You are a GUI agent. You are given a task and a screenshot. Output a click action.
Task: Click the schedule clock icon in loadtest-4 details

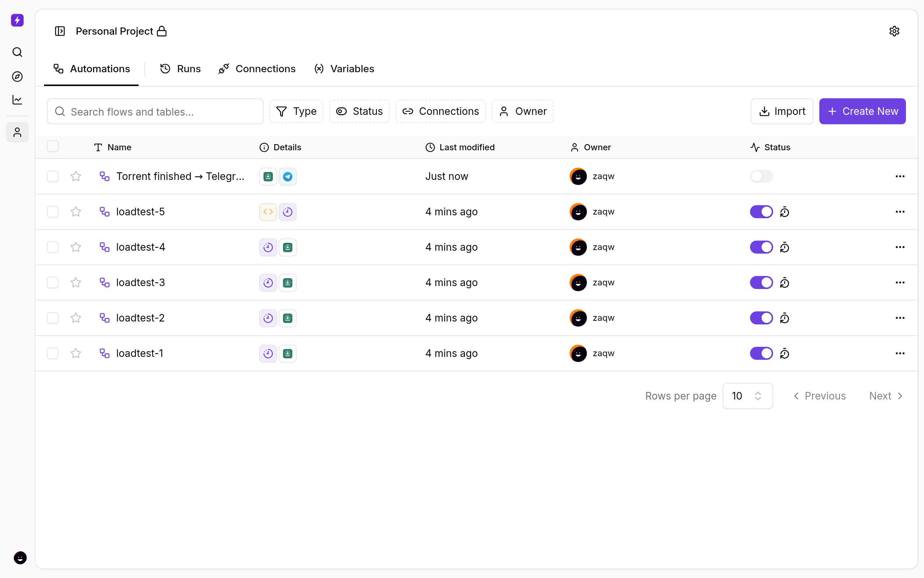pyautogui.click(x=268, y=247)
